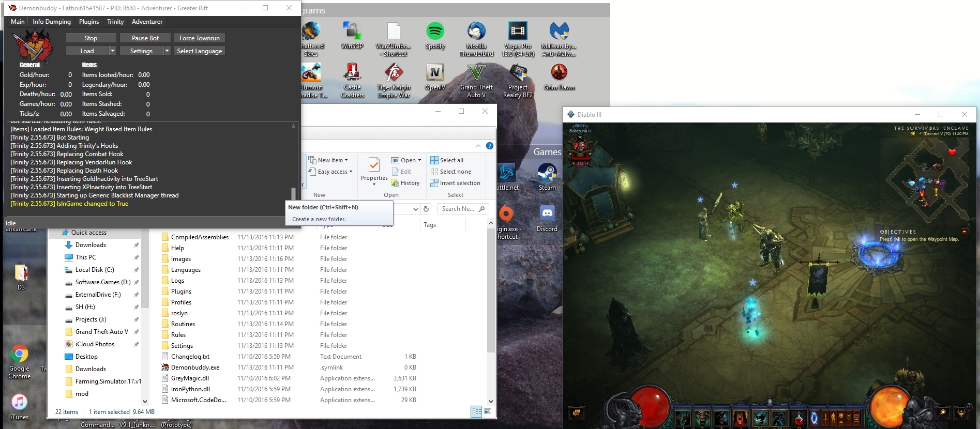Switch to the Trinity tab
This screenshot has width=980, height=429.
115,22
